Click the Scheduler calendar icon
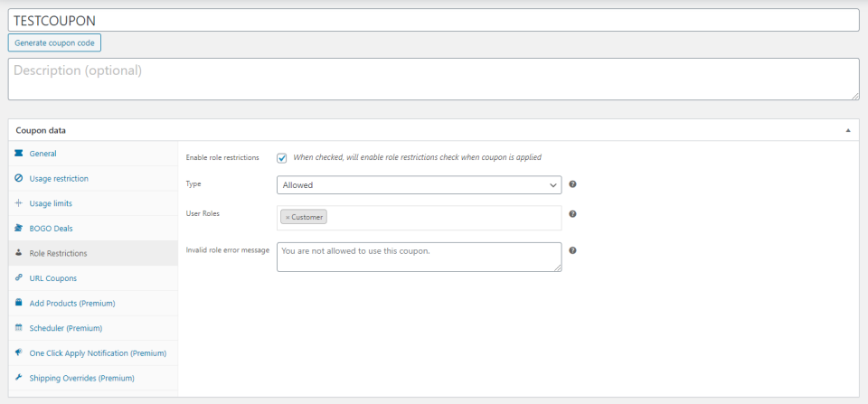This screenshot has height=404, width=868. (x=19, y=328)
